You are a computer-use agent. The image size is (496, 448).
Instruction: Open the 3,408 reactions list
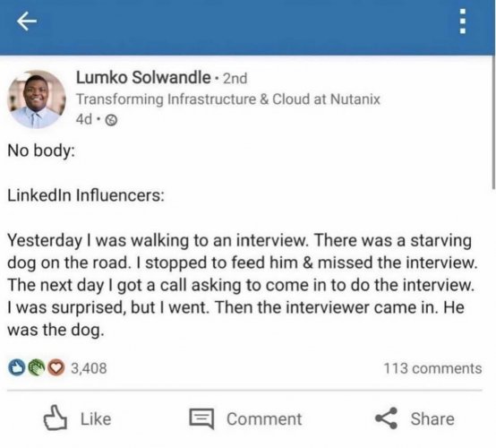pyautogui.click(x=89, y=368)
